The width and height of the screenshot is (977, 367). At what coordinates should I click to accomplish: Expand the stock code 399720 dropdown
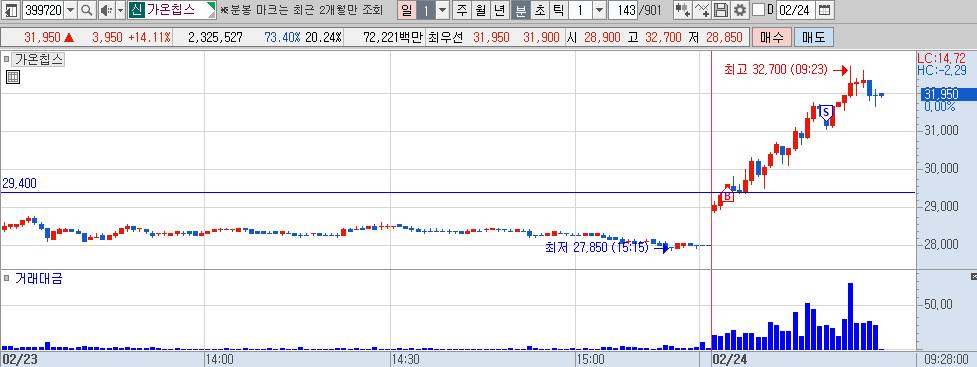coord(70,10)
